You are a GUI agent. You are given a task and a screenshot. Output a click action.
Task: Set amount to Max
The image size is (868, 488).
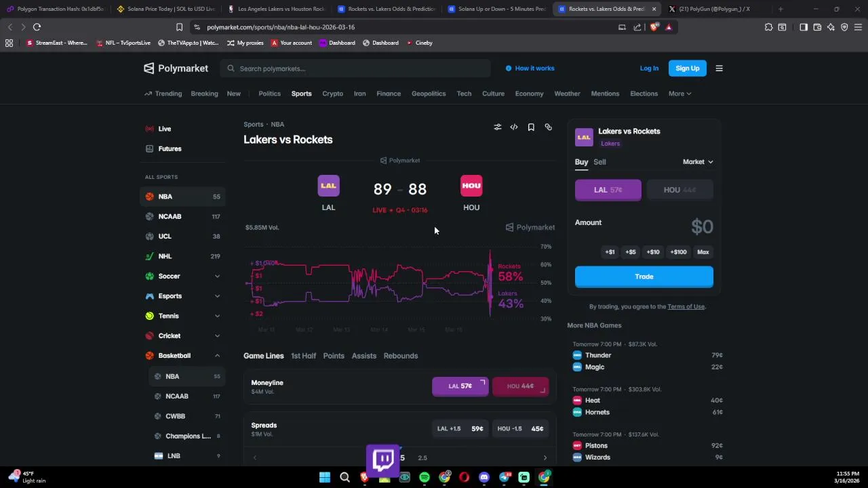pos(703,252)
